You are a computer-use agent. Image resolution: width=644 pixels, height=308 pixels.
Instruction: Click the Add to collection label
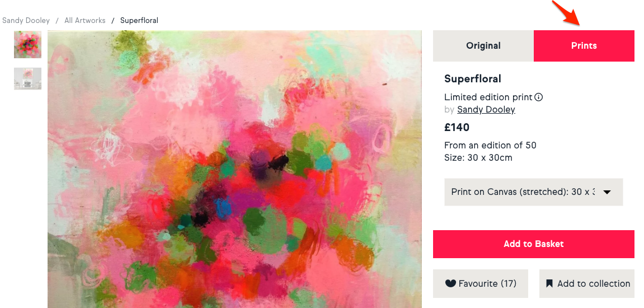coord(594,283)
